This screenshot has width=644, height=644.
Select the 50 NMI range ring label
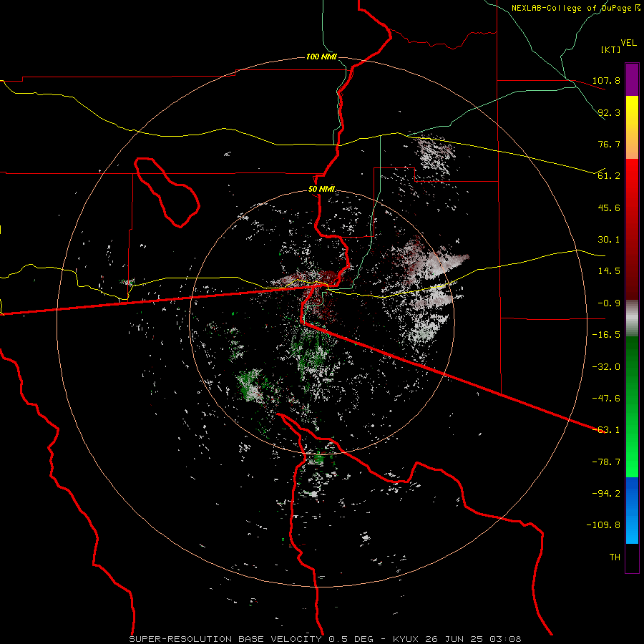click(321, 190)
